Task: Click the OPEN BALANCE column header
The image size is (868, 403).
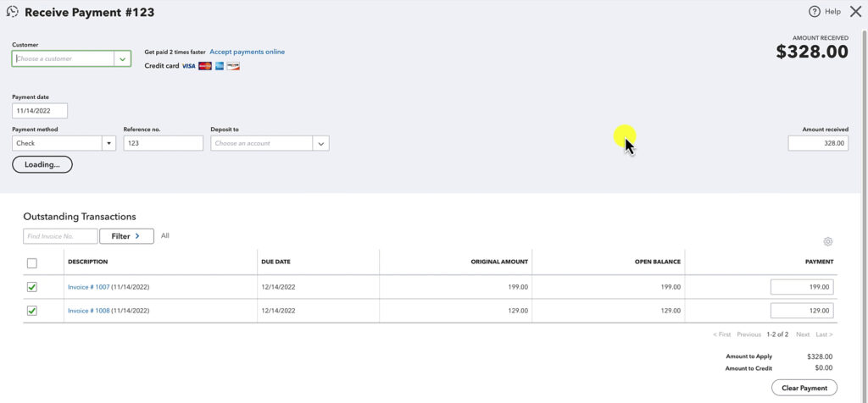Action: [x=658, y=262]
